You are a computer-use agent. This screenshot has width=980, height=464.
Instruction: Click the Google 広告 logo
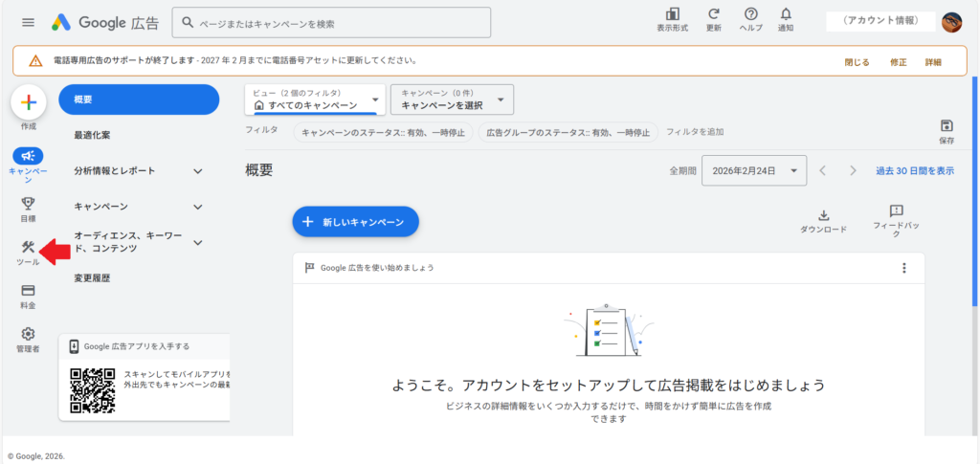tap(105, 22)
